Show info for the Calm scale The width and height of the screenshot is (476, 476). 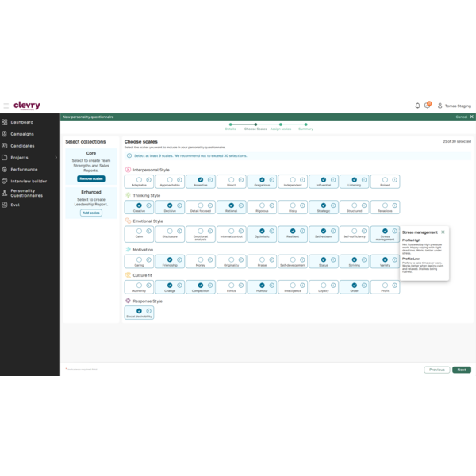149,231
